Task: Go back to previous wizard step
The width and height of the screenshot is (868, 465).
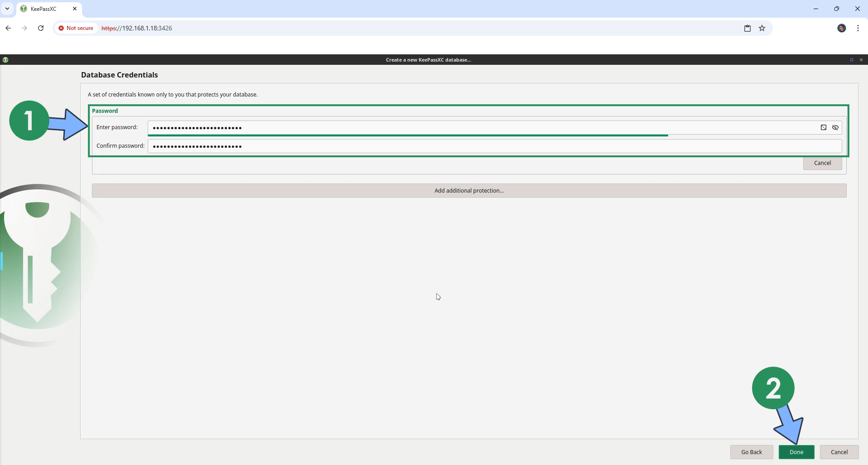Action: click(752, 452)
